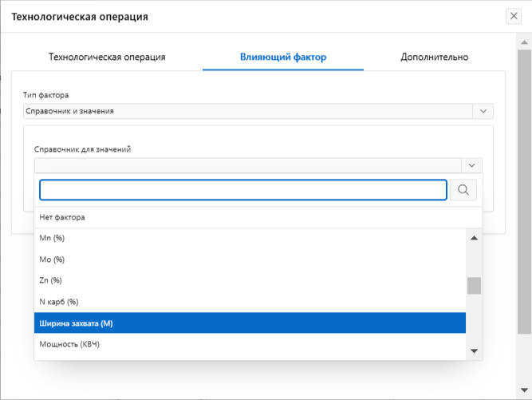Choose N карб (%) entry
532x400 pixels.
[x=59, y=302]
